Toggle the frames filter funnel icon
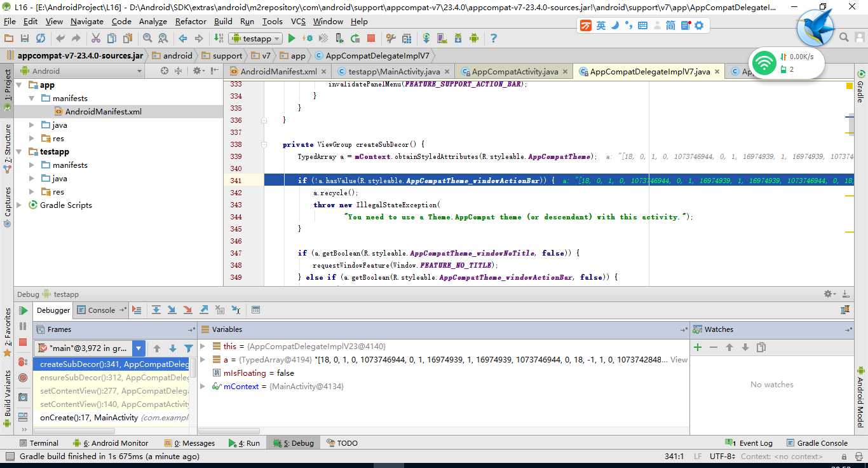 pyautogui.click(x=189, y=348)
